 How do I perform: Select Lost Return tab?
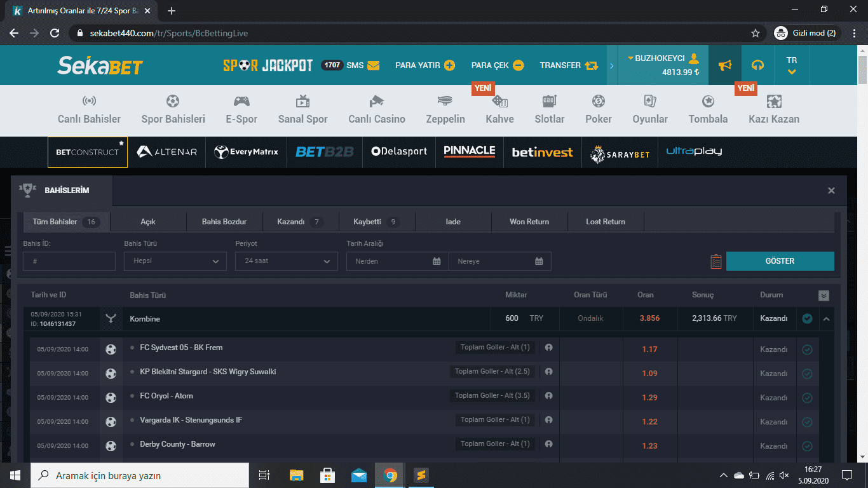point(606,222)
